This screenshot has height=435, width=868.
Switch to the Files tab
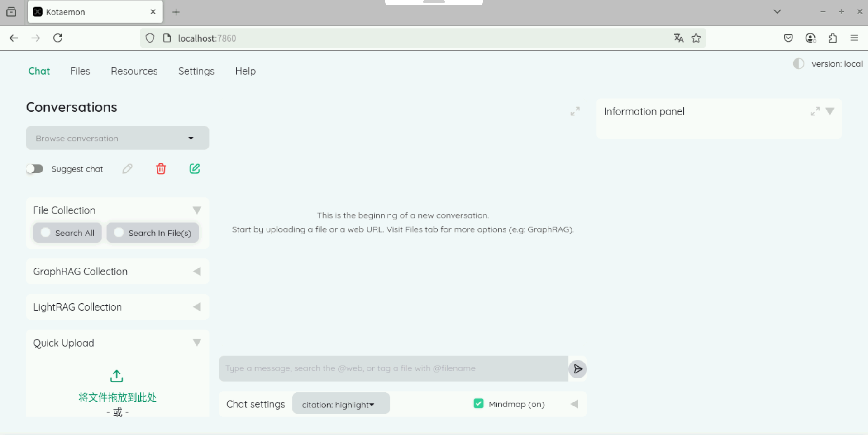tap(80, 71)
